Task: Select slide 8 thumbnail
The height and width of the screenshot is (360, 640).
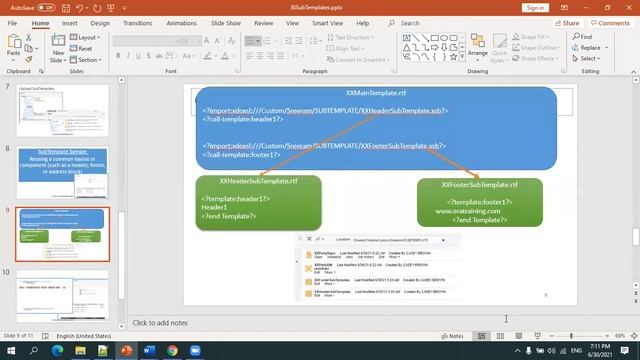Action: point(62,173)
